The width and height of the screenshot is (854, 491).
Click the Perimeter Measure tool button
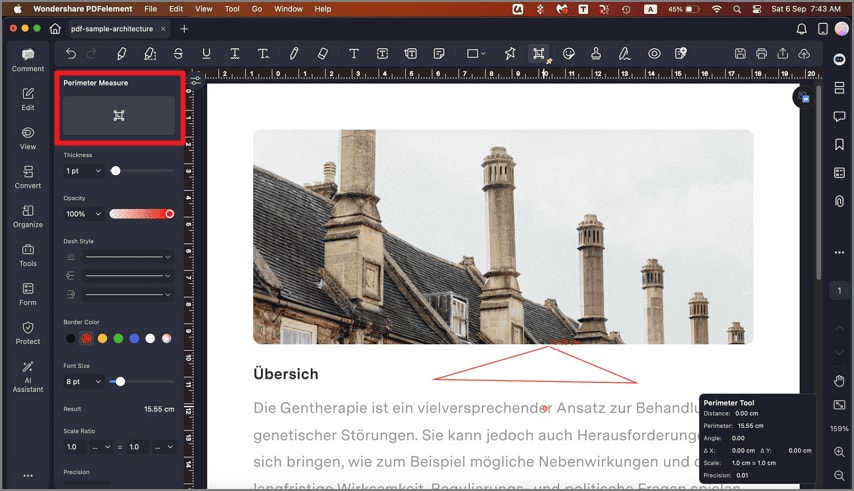(119, 115)
